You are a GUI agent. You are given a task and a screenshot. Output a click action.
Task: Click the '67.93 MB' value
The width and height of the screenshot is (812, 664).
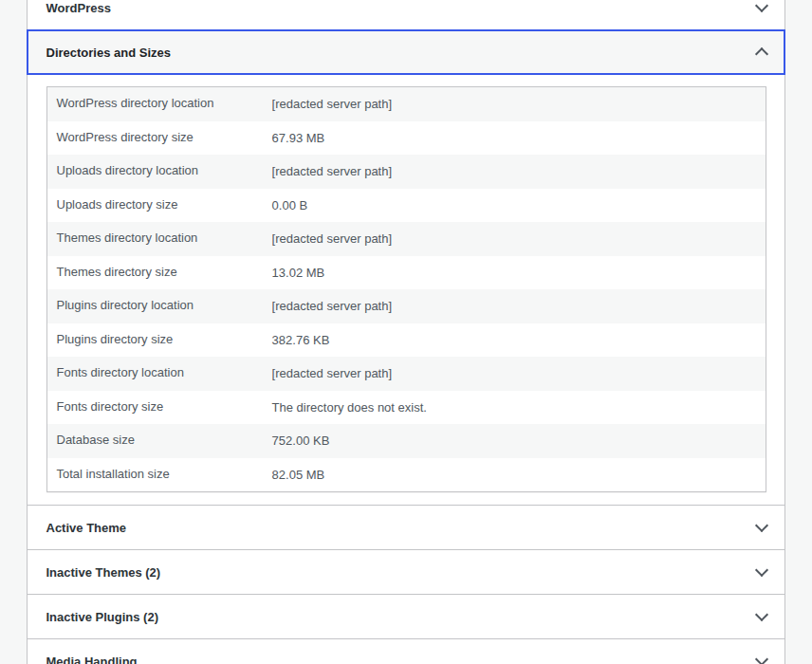(x=298, y=138)
